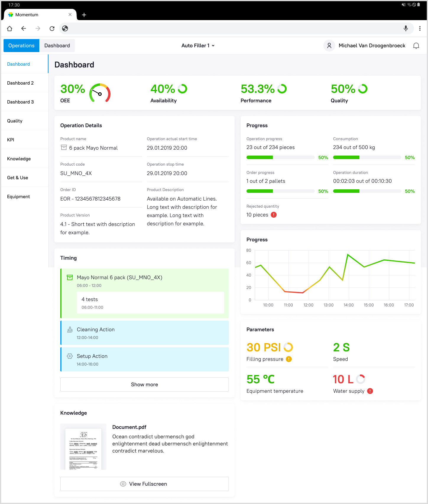
Task: Activate the microphone voice search icon
Action: [x=406, y=28]
